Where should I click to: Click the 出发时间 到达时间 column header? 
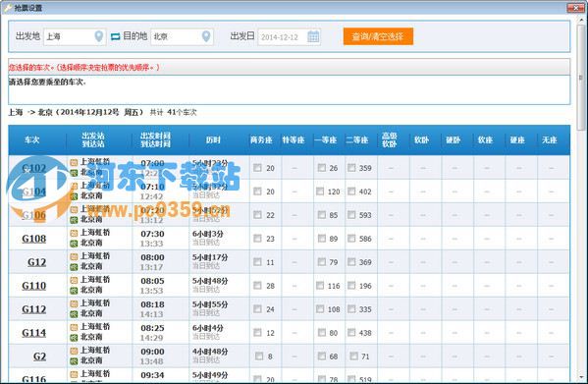tap(156, 139)
